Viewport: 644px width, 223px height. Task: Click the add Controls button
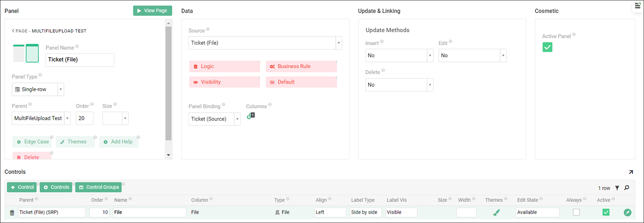(56, 187)
